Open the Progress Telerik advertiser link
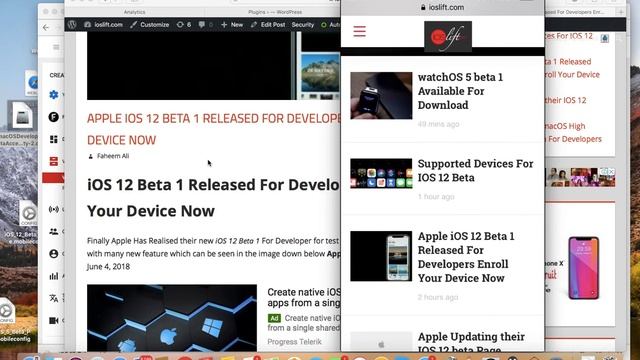The height and width of the screenshot is (360, 640). point(294,342)
